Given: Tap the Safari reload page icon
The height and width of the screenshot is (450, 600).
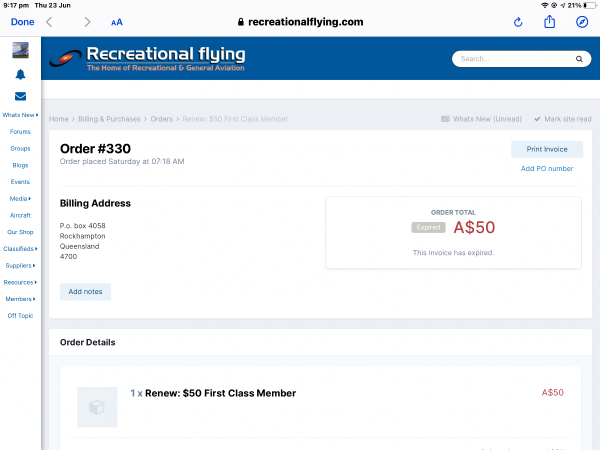Looking at the screenshot, I should pos(518,22).
